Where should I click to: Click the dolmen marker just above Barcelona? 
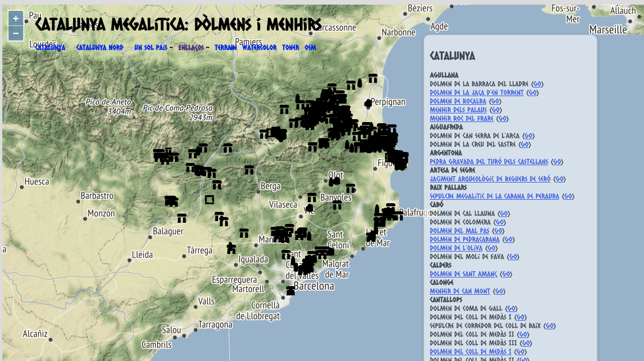[291, 291]
